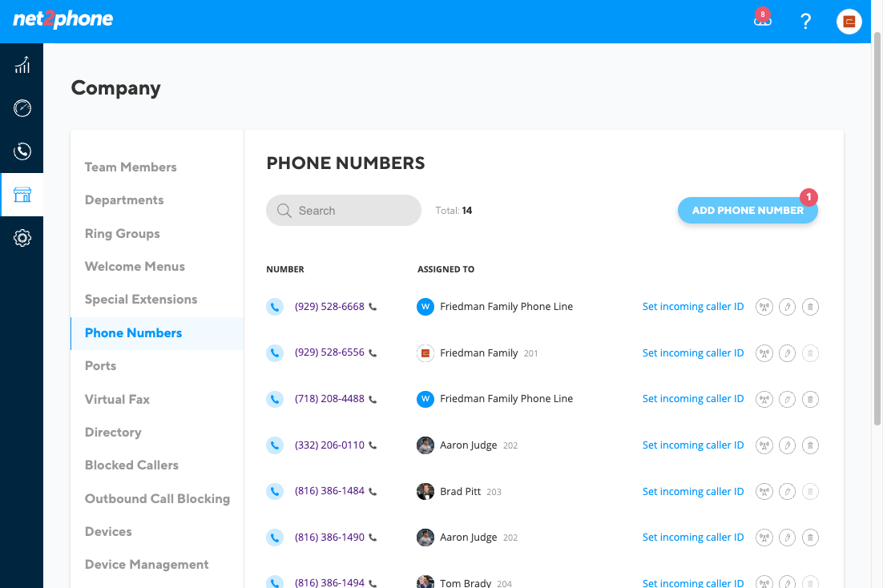The height and width of the screenshot is (588, 883).
Task: Open the Company storefront sidebar icon
Action: [22, 195]
